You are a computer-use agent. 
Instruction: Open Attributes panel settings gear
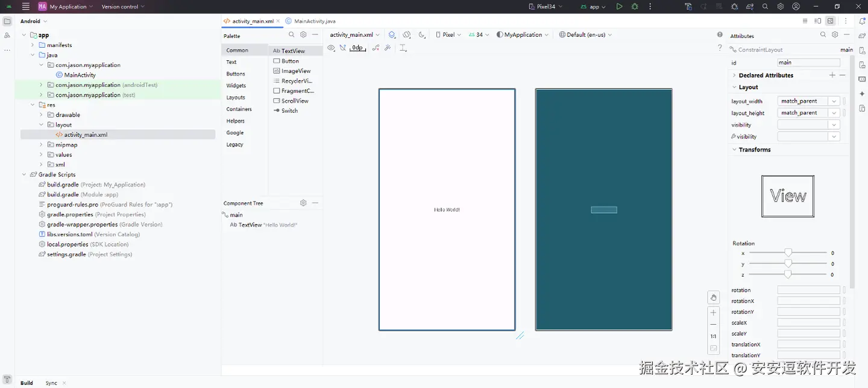click(835, 35)
